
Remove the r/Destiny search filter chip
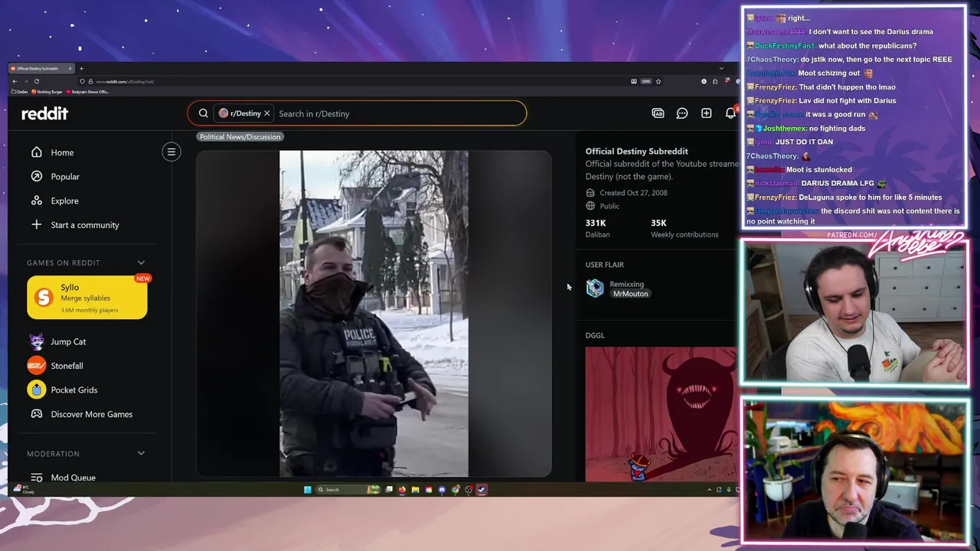266,113
